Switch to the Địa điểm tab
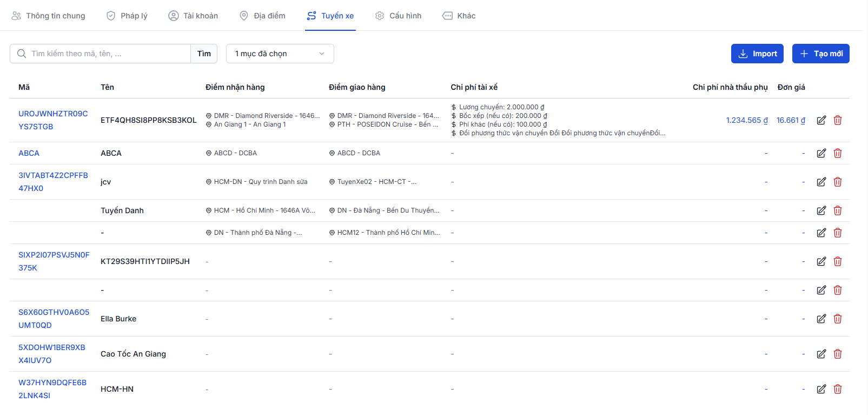The height and width of the screenshot is (415, 868). 262,16
